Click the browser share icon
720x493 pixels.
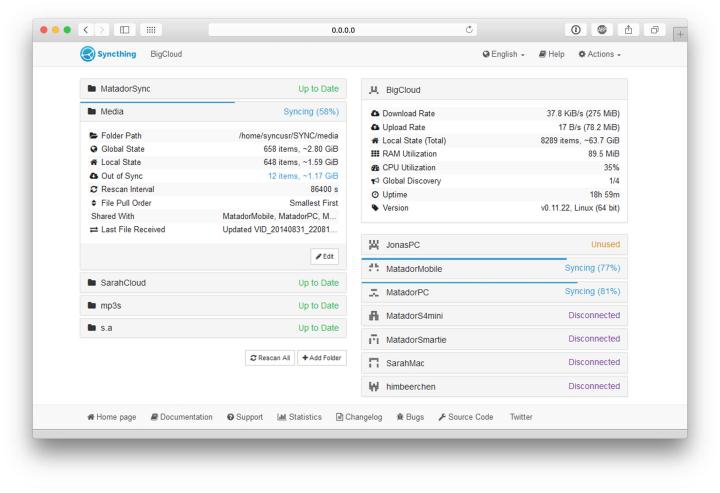point(628,30)
